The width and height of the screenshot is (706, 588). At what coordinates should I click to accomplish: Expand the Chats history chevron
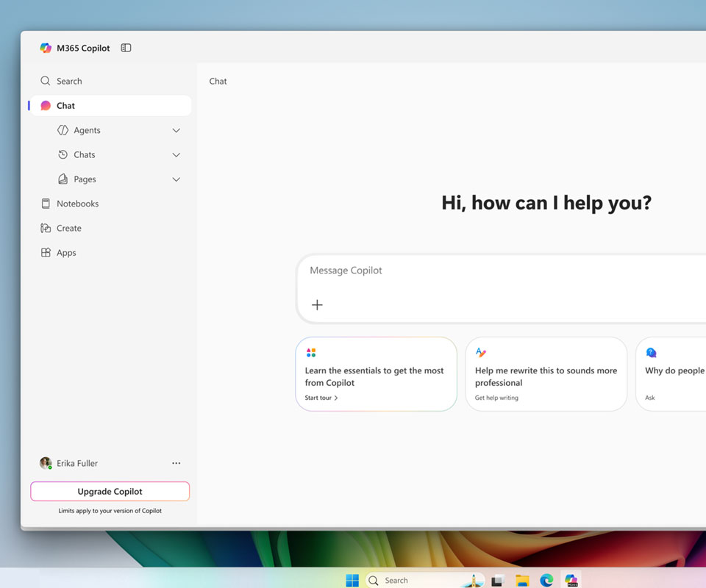point(176,155)
